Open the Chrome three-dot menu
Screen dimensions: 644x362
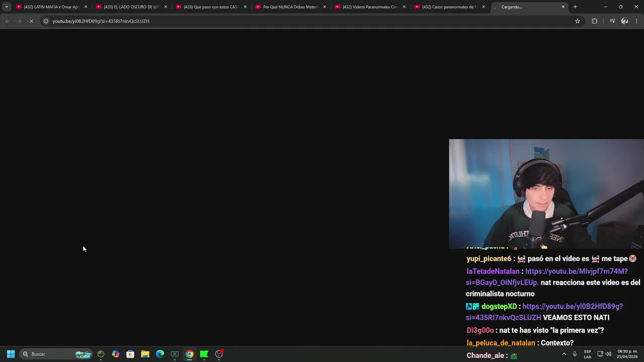637,21
